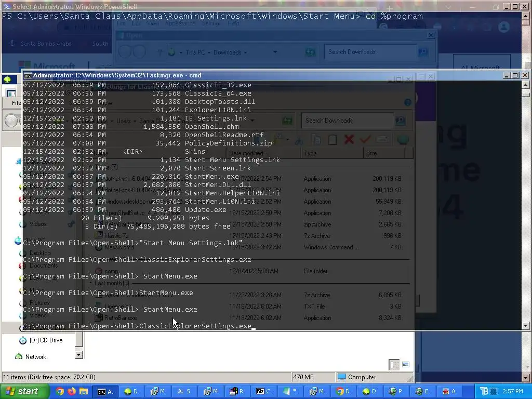Screen dimensions: 532x399
Task: Switch to PowerShell taskbar button 'S.'
Action: pyautogui.click(x=184, y=392)
